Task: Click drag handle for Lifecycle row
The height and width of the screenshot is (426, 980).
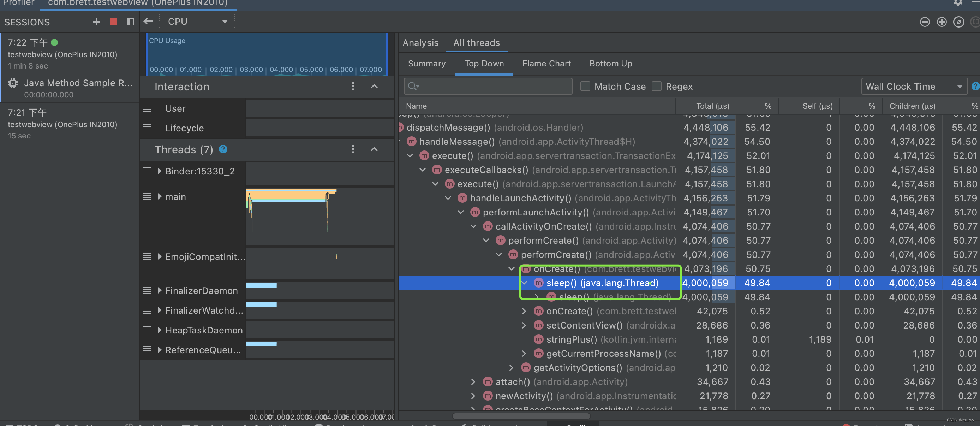Action: point(147,128)
